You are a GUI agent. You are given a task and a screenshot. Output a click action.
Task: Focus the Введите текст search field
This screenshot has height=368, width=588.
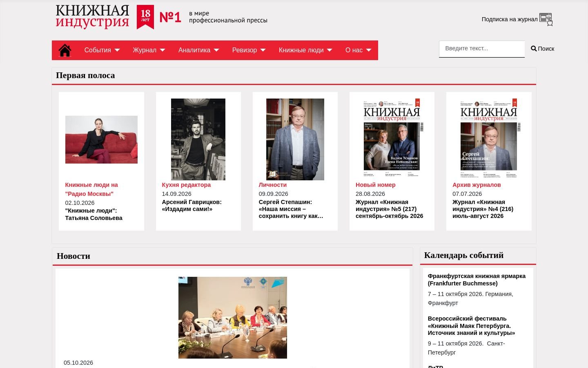click(482, 49)
